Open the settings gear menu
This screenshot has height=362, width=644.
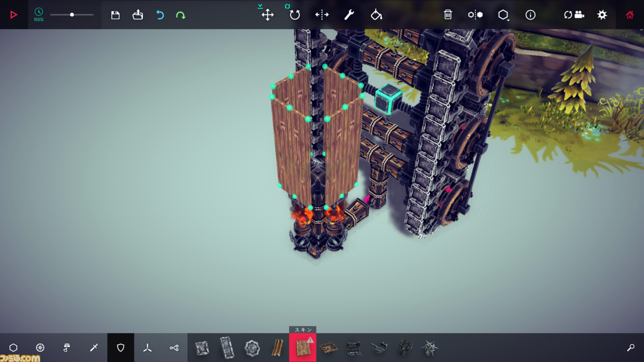[x=602, y=15]
